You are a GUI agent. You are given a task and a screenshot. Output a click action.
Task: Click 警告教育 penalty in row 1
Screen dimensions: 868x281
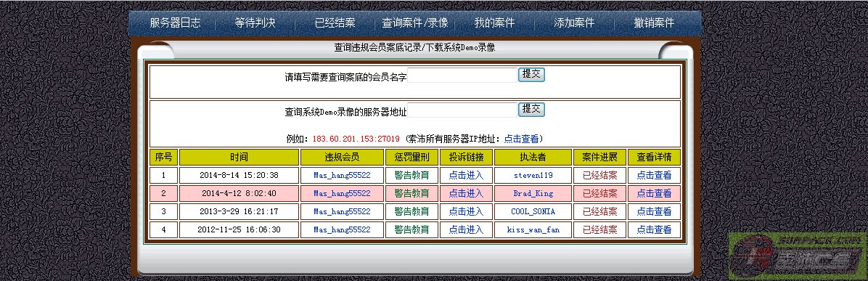point(412,176)
